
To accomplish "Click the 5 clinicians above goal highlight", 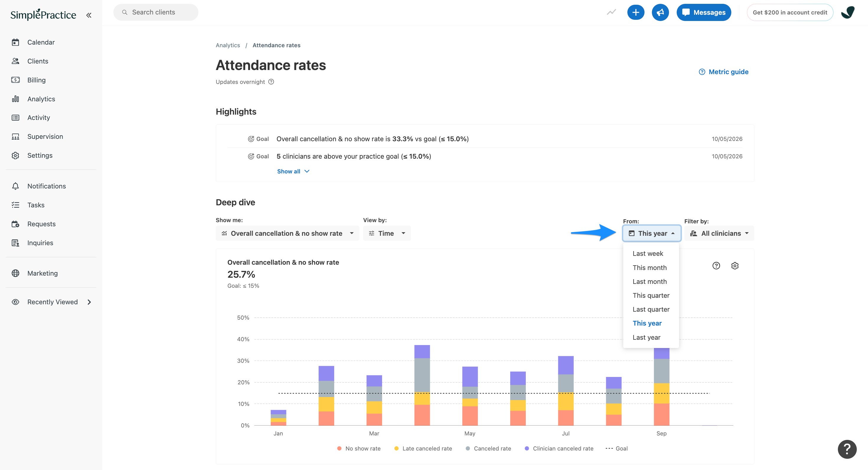I will (x=485, y=157).
